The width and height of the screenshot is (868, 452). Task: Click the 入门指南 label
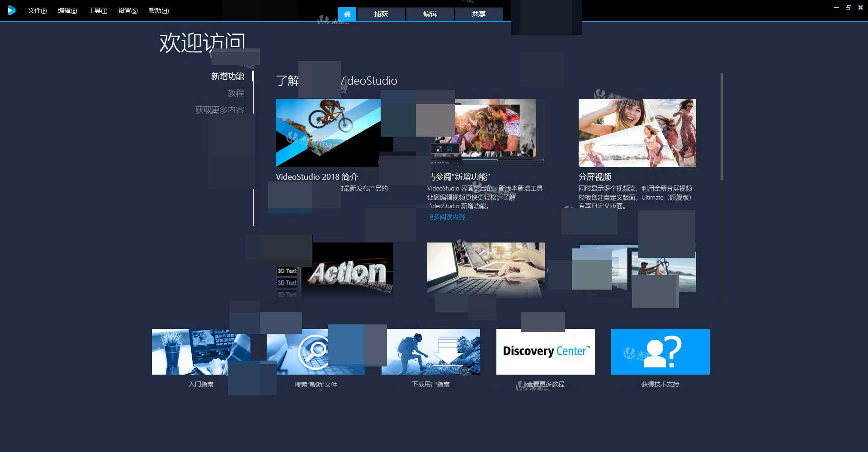201,384
